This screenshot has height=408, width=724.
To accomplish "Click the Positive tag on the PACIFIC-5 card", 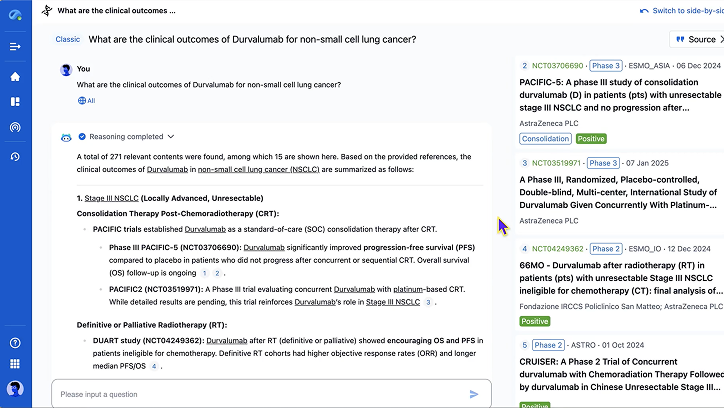I will click(591, 138).
